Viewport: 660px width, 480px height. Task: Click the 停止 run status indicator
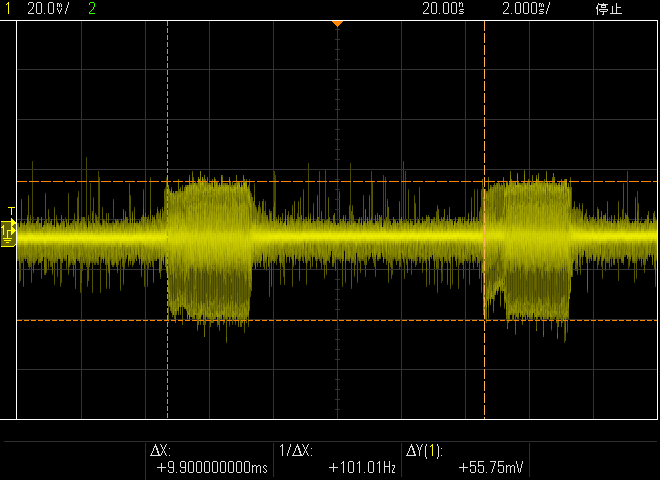pos(609,9)
